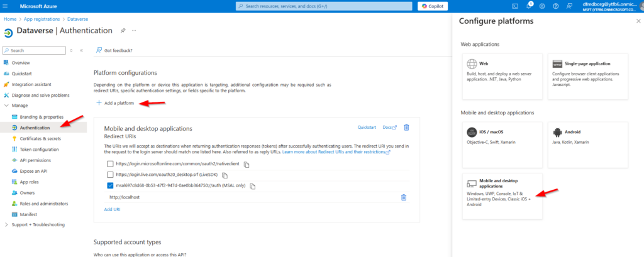Copy the nativeclient redirect URI
This screenshot has width=644, height=257.
(x=247, y=164)
